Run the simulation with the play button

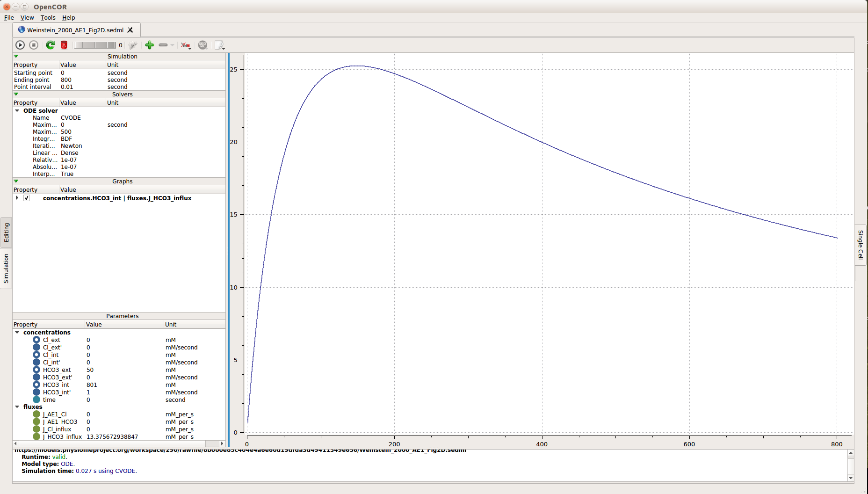pyautogui.click(x=20, y=45)
